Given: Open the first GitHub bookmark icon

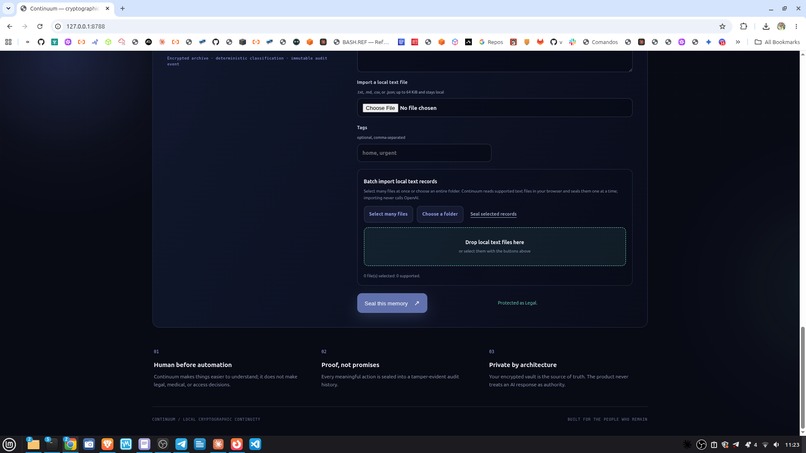Looking at the screenshot, I should pyautogui.click(x=41, y=42).
